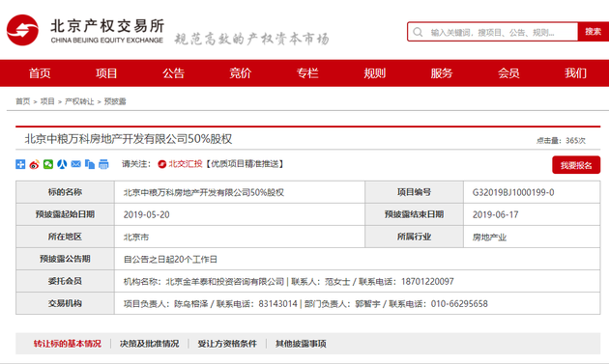
Task: Share via WeChat icon
Action: pos(48,164)
